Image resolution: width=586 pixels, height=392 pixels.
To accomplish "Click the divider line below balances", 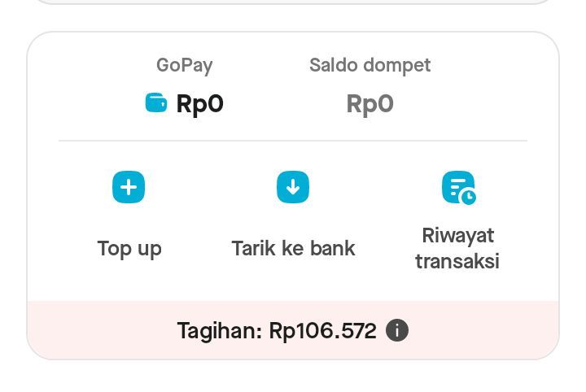I will tap(293, 141).
